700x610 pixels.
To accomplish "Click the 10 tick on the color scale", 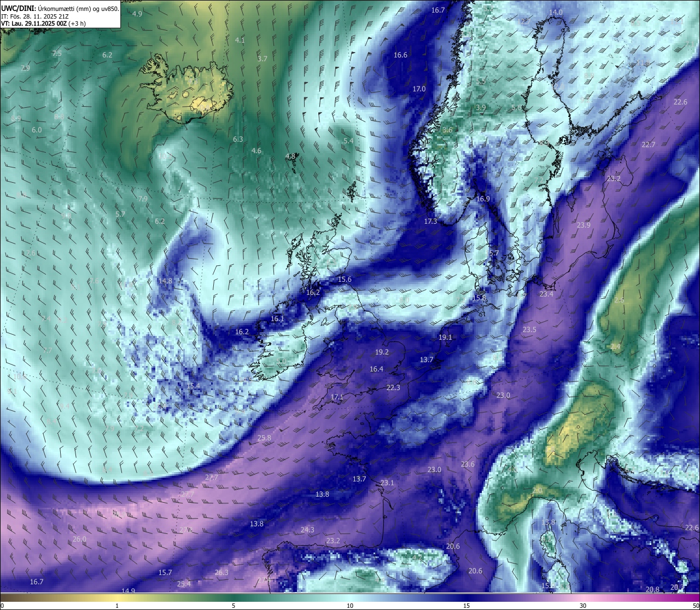I will pos(350,606).
